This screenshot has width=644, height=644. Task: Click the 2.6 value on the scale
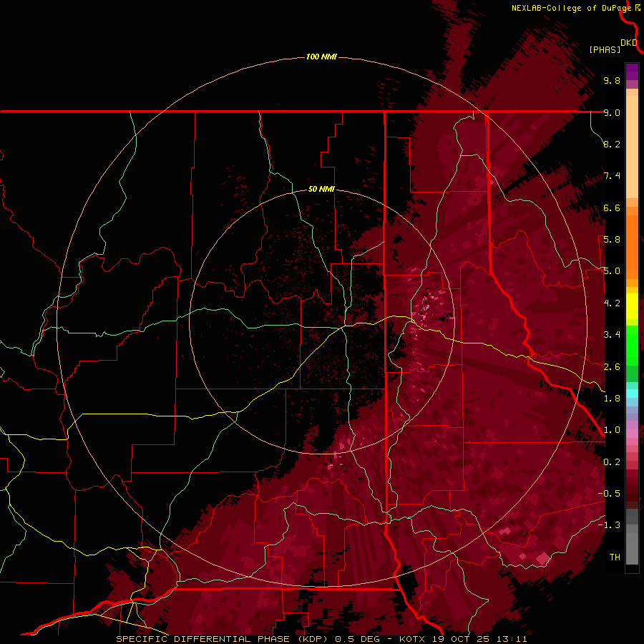tap(612, 367)
